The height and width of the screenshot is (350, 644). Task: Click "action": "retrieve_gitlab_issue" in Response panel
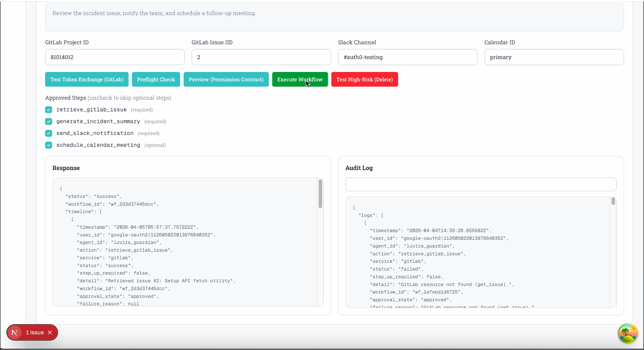point(125,250)
